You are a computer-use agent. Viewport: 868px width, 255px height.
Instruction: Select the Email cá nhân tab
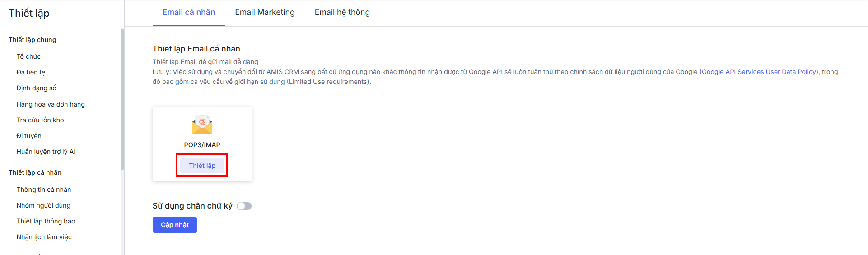tap(188, 13)
